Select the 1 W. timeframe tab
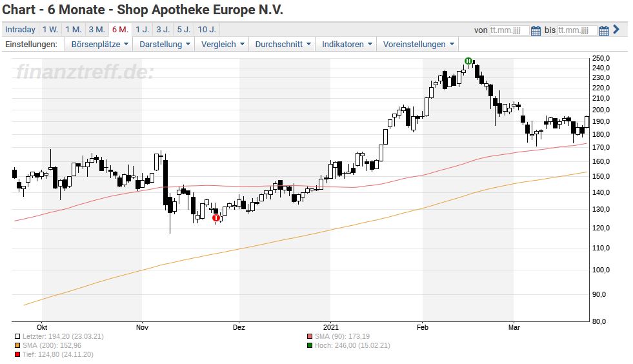The width and height of the screenshot is (633, 364). click(50, 30)
